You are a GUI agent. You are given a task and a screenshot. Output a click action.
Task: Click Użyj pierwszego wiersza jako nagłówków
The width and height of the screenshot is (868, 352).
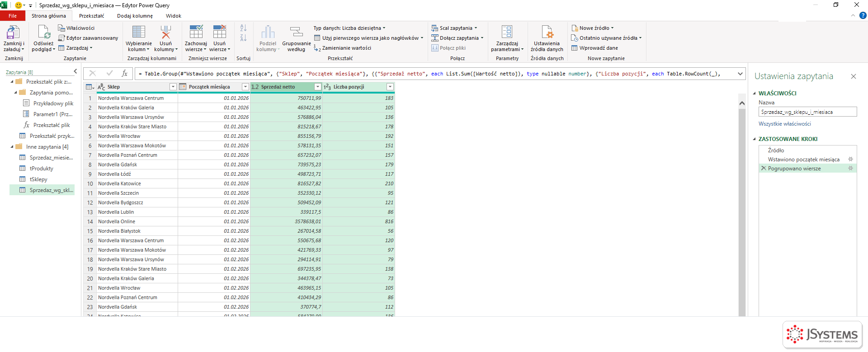click(x=368, y=38)
